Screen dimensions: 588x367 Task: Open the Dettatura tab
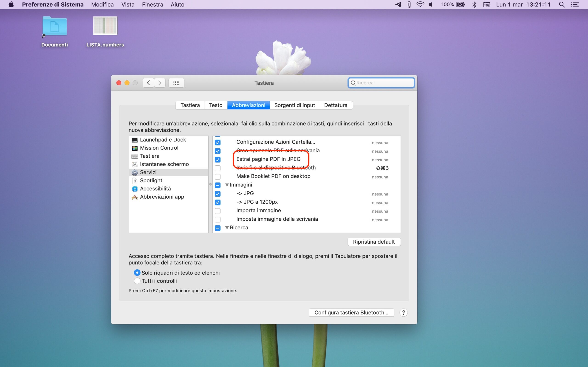point(336,105)
